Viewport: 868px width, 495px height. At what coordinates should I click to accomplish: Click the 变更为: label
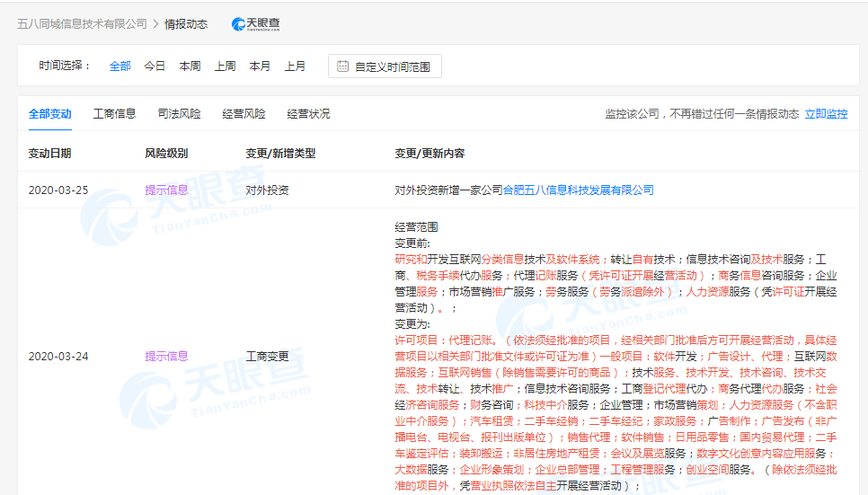pyautogui.click(x=412, y=324)
